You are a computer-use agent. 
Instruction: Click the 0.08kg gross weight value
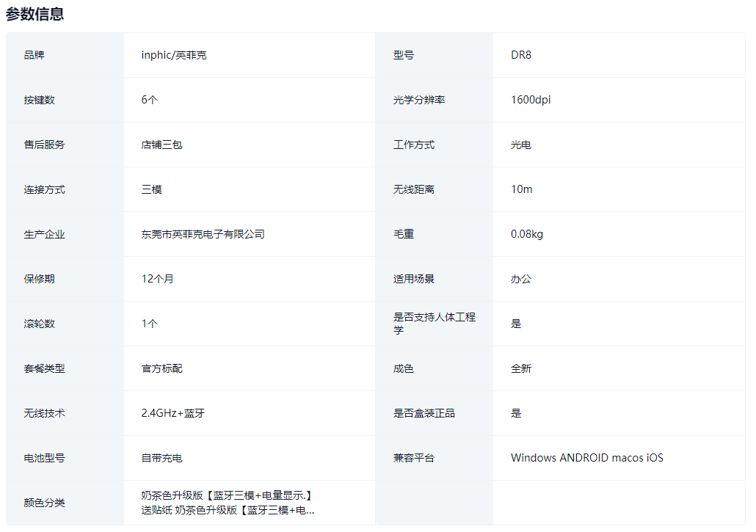[526, 234]
